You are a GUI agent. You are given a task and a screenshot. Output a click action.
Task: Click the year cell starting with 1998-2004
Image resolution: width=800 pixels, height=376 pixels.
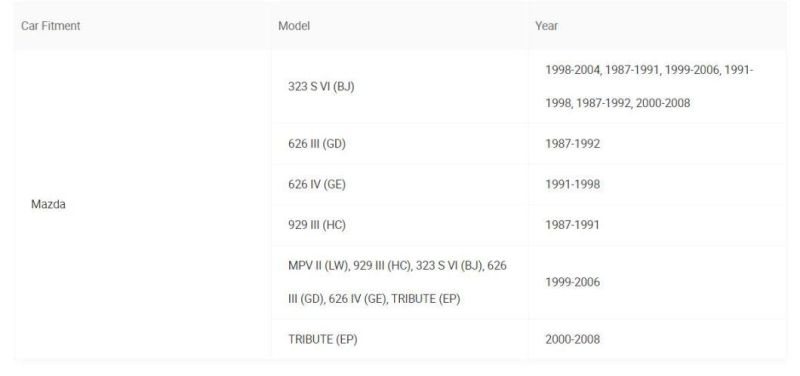tap(657, 87)
